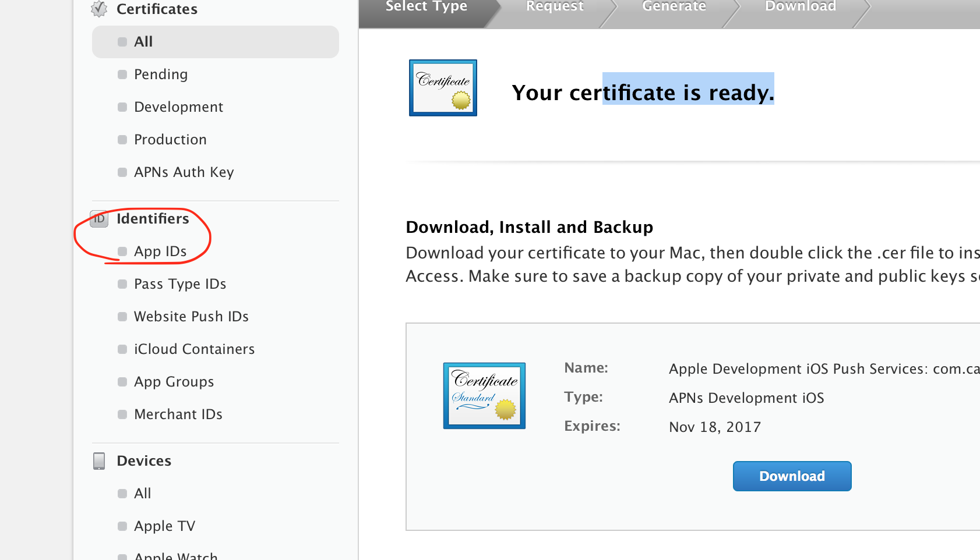The width and height of the screenshot is (980, 560).
Task: Download the APNs Development iOS certificate
Action: [x=792, y=476]
